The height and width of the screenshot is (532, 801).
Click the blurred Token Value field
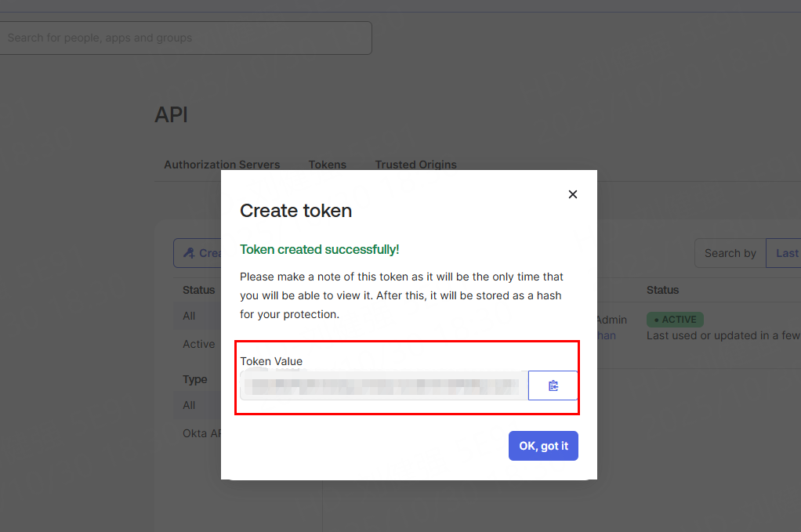(x=384, y=385)
